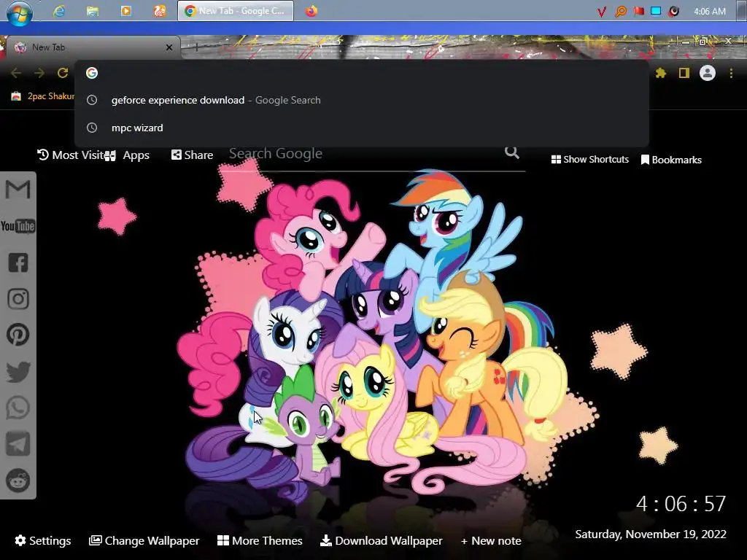Click the Windows Start orb
The image size is (747, 560).
(20, 12)
